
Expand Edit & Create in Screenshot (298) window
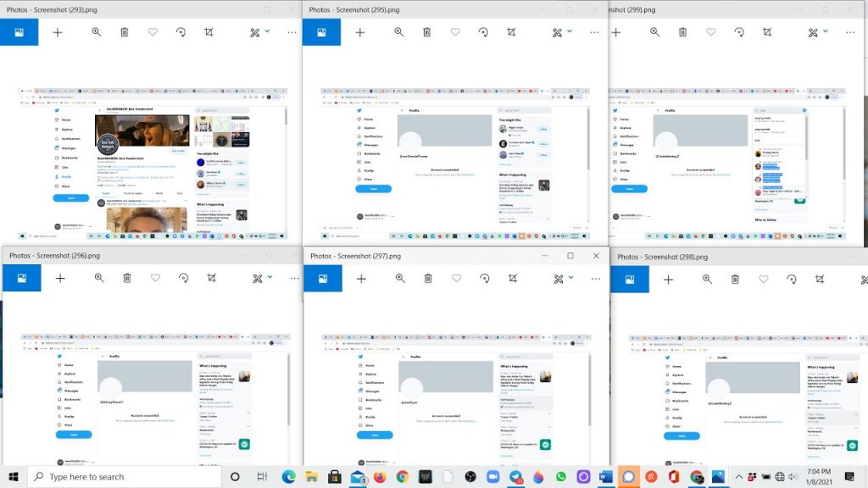click(x=864, y=278)
